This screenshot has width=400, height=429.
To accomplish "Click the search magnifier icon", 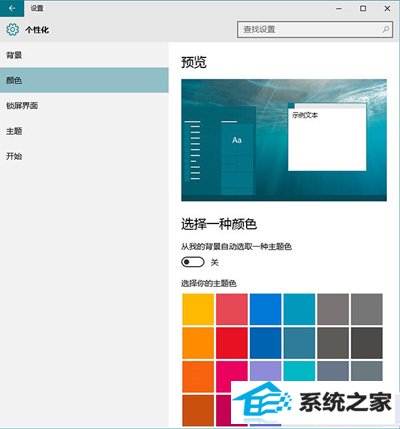I will pyautogui.click(x=385, y=29).
